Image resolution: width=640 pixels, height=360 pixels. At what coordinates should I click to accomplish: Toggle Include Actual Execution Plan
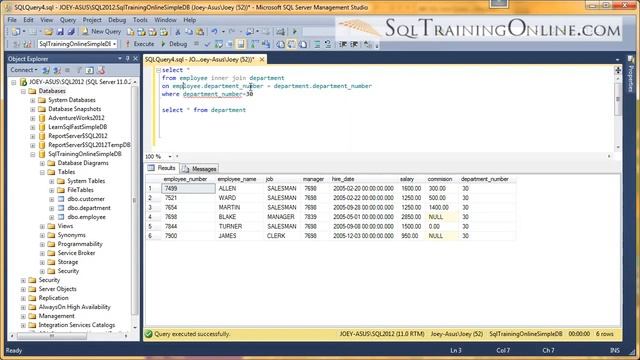click(x=255, y=44)
